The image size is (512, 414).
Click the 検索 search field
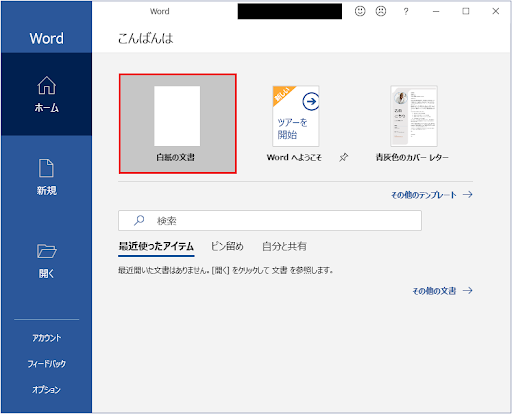point(270,220)
